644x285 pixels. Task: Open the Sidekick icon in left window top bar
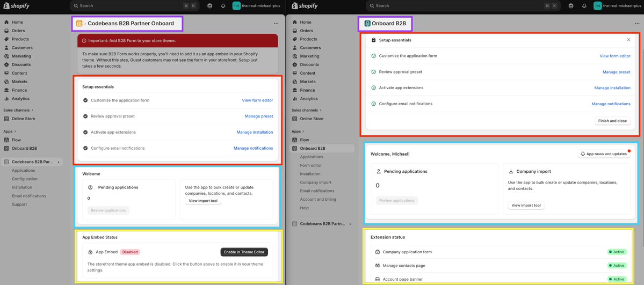tap(210, 6)
